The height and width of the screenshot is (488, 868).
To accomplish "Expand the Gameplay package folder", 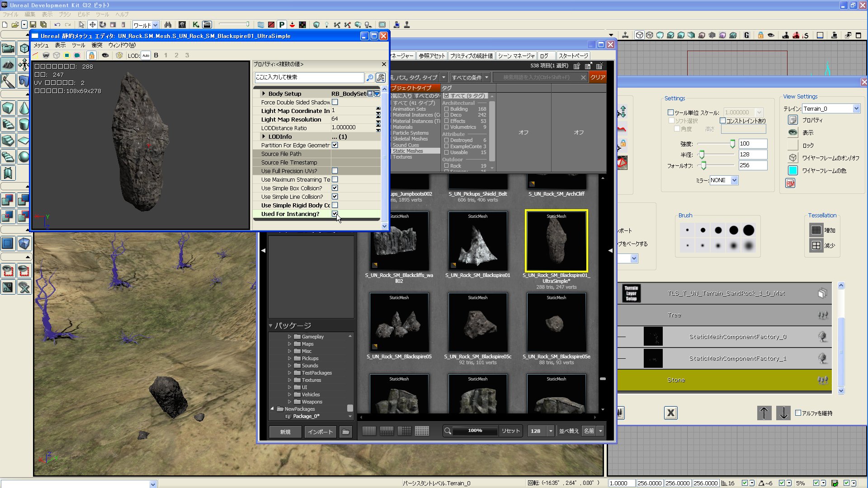I will click(289, 337).
